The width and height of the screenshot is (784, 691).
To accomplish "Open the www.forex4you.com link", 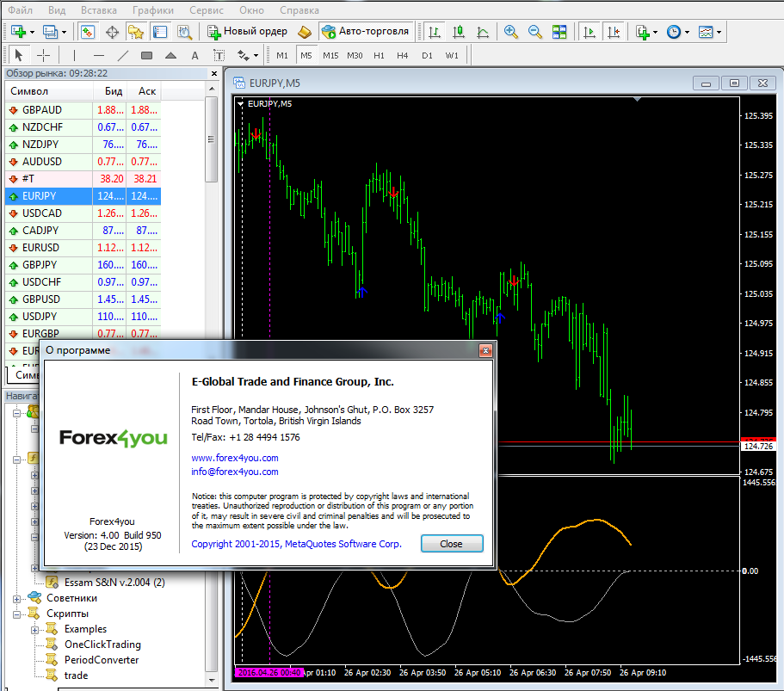I will pos(234,458).
